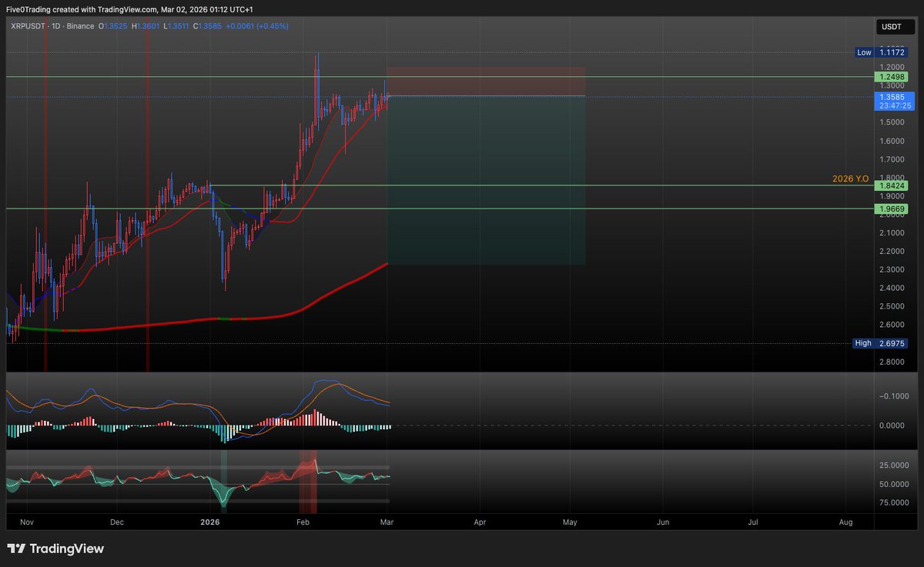924x567 pixels.
Task: Click the 2.8000 price scale value
Action: 892,362
